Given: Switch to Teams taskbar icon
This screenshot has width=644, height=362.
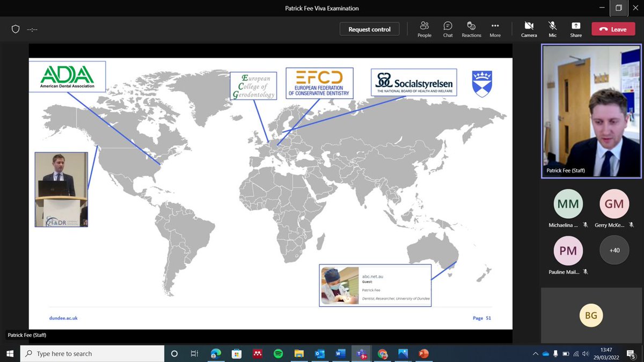Looking at the screenshot, I should (361, 353).
